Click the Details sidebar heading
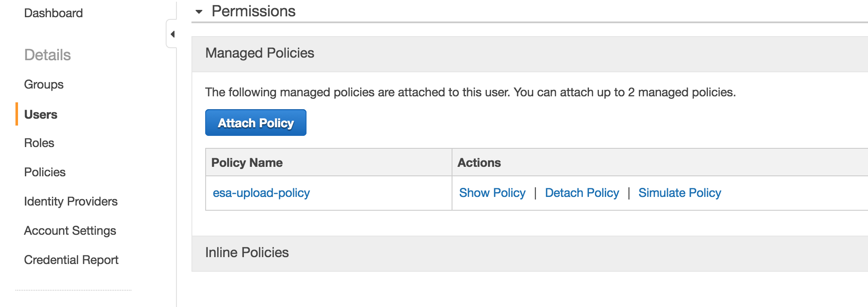This screenshot has width=868, height=307. (x=48, y=55)
